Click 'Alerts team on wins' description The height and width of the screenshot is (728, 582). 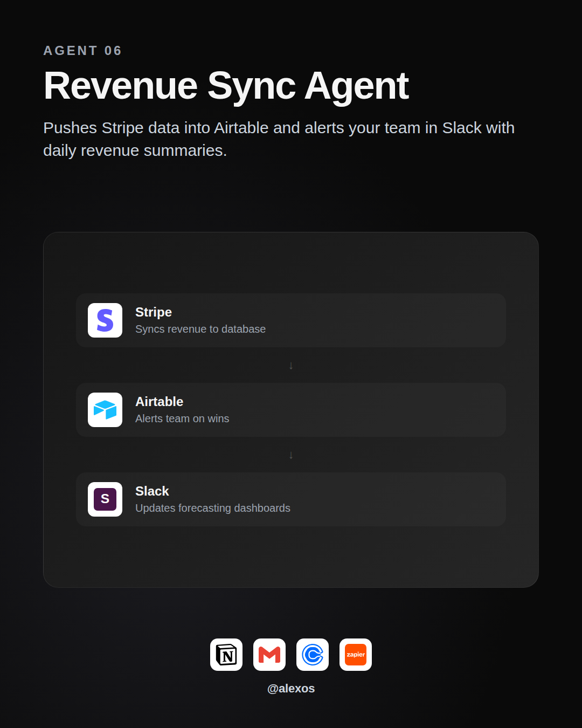pyautogui.click(x=182, y=418)
